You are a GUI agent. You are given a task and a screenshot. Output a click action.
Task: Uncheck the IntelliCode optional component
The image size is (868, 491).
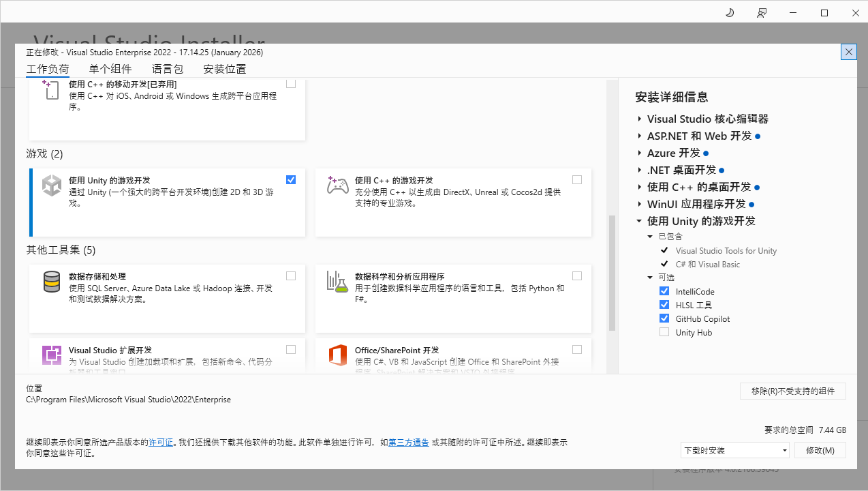[x=664, y=291]
